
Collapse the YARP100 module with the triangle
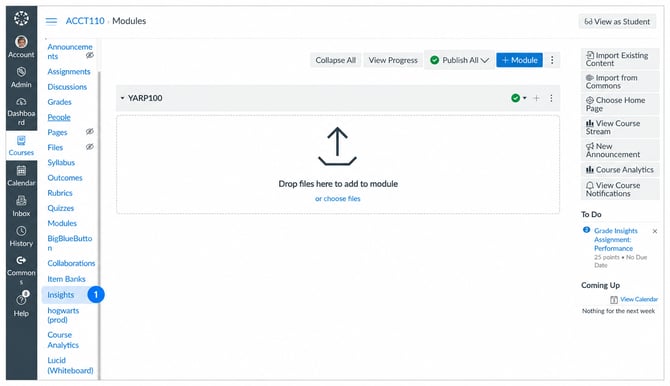tap(122, 98)
